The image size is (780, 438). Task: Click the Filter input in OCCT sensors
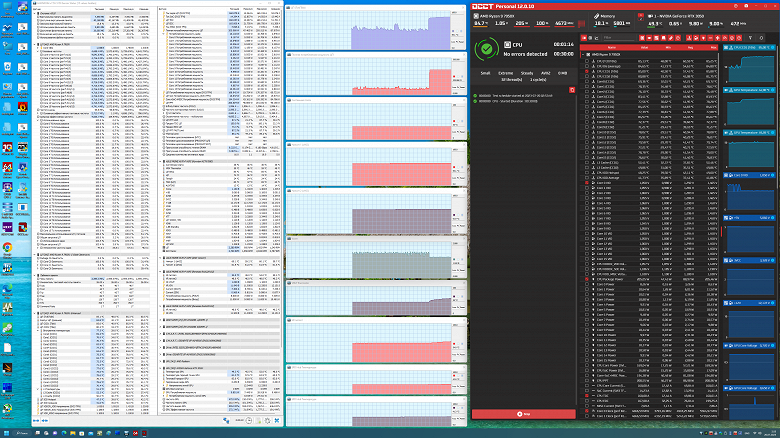[x=619, y=38]
